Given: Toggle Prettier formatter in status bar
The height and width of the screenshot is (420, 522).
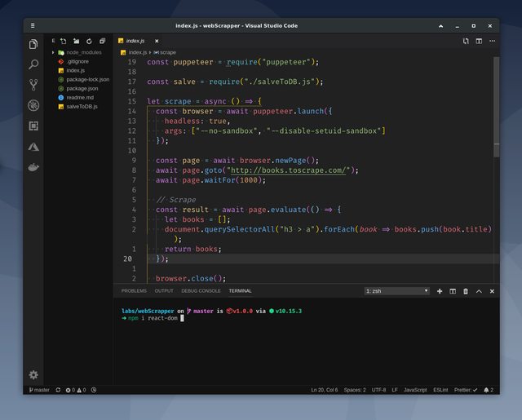Looking at the screenshot, I should [x=466, y=390].
